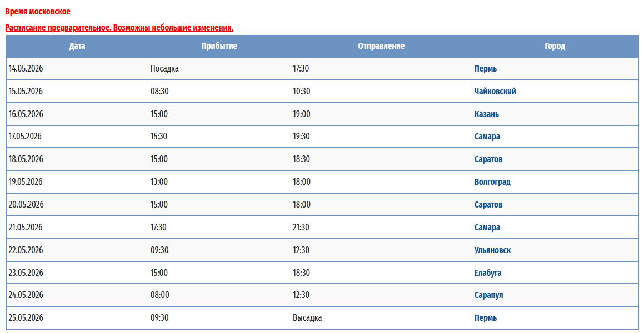644x333 pixels.
Task: Open Пермь link in the 25.05.2026 row
Action: [485, 318]
